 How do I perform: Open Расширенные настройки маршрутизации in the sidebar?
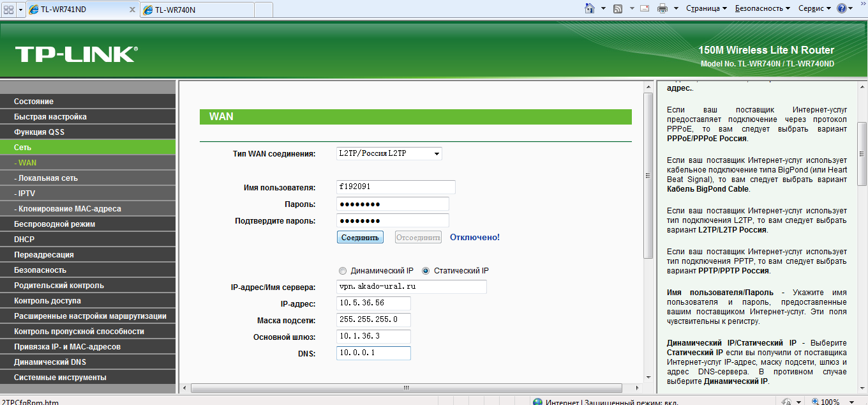(88, 316)
